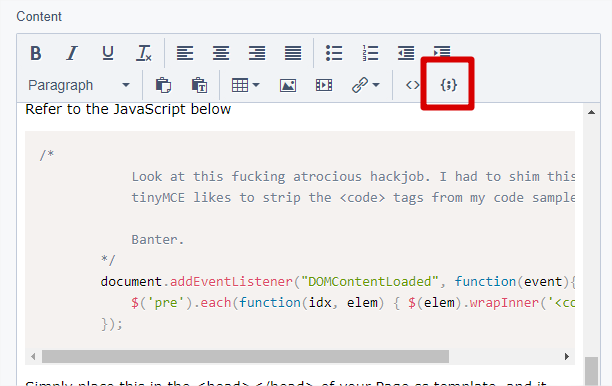Screen dimensions: 612x386
Task: Click the editor's vertical scrollbar thumb
Action: 591,371
